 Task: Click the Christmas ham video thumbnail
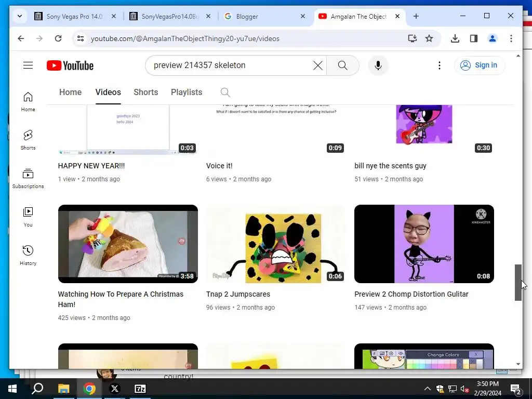click(x=128, y=244)
